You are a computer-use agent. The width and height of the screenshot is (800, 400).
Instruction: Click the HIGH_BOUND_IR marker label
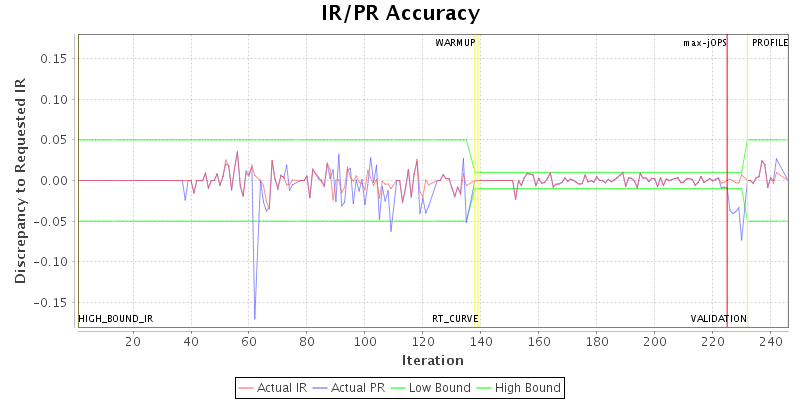(x=116, y=319)
